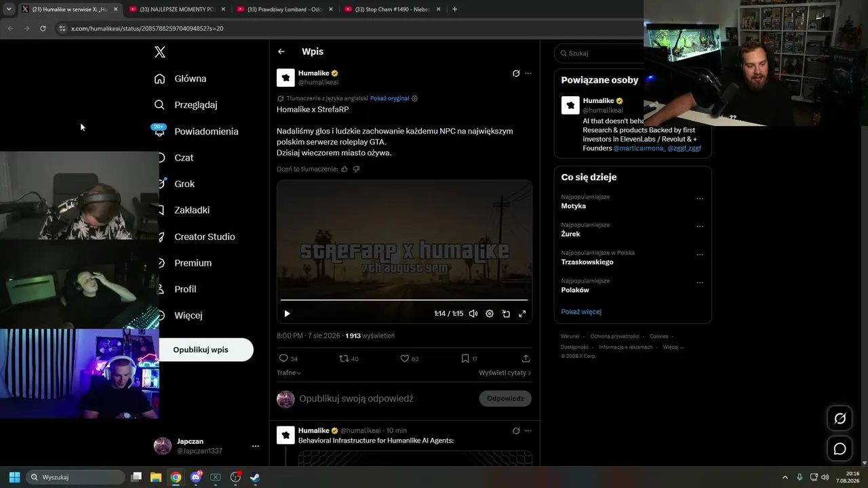This screenshot has width=868, height=488.
Task: Open more options on the 10 min post
Action: click(528, 430)
